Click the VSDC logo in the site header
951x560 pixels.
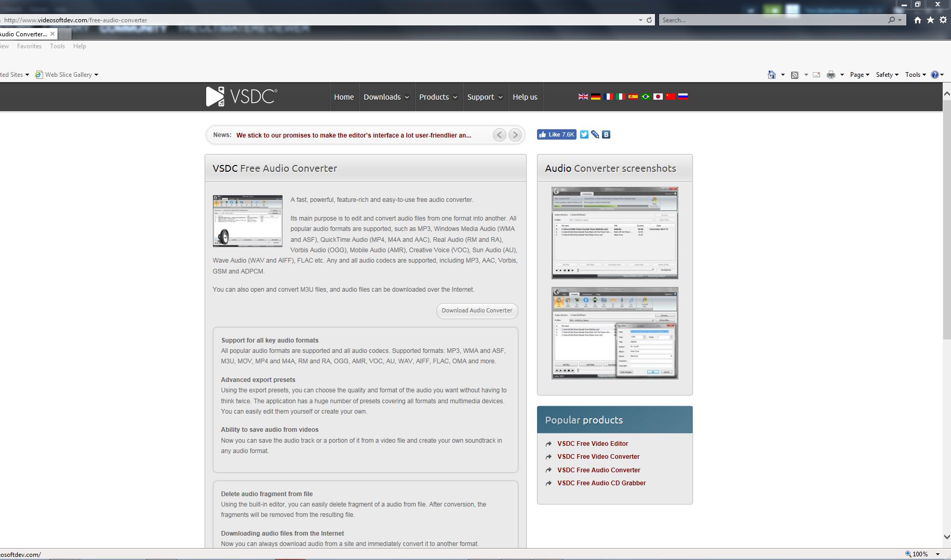(x=242, y=97)
